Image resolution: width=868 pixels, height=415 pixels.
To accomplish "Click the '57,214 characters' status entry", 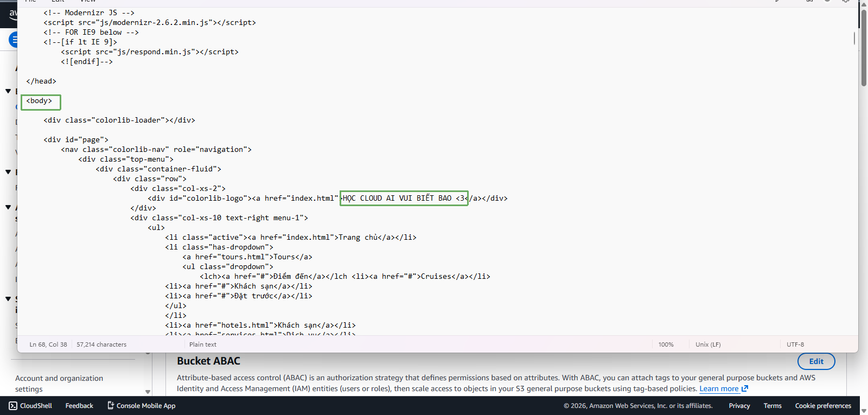I will point(101,344).
